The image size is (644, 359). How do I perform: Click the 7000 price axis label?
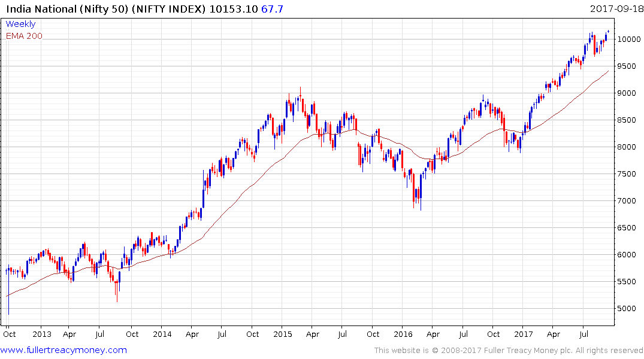(627, 200)
